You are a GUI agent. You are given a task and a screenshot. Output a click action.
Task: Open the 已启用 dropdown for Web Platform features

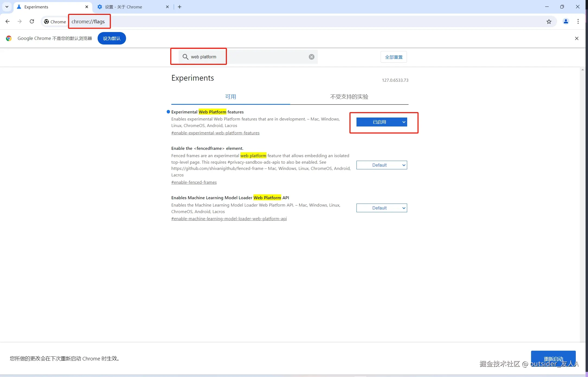(x=381, y=122)
